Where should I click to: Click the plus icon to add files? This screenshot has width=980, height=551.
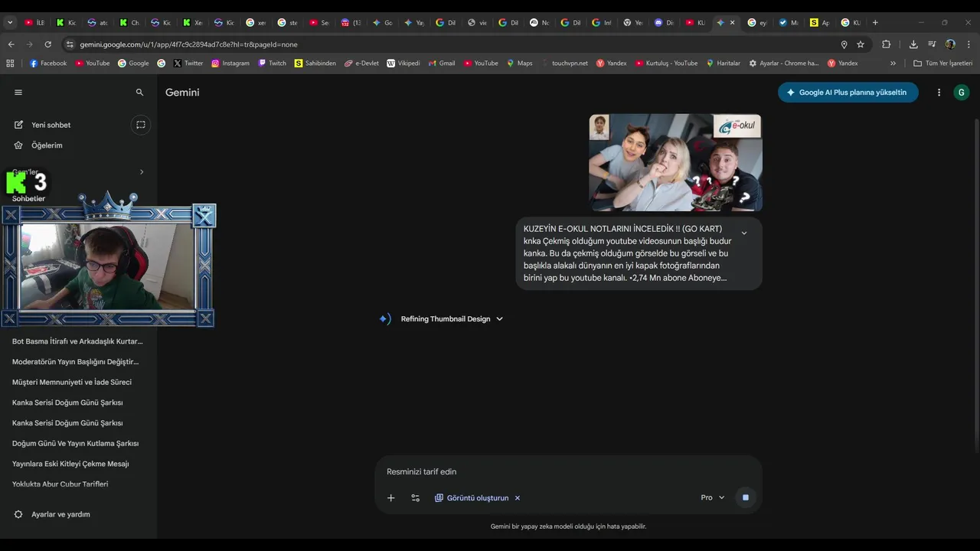391,498
